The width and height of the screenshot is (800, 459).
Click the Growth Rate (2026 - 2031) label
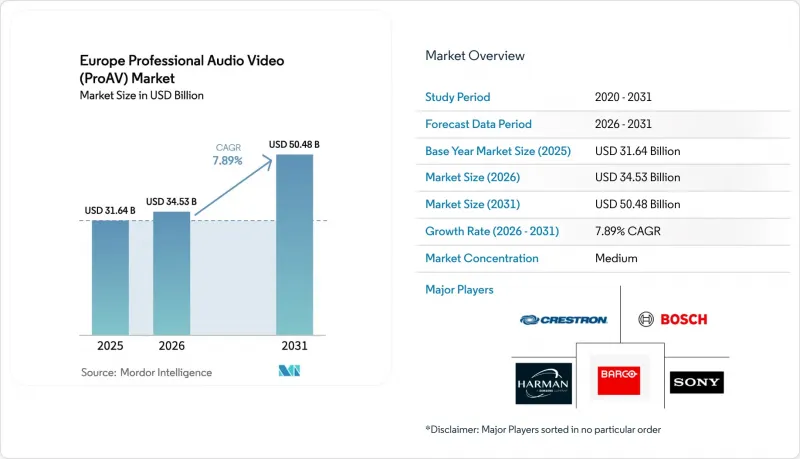492,231
